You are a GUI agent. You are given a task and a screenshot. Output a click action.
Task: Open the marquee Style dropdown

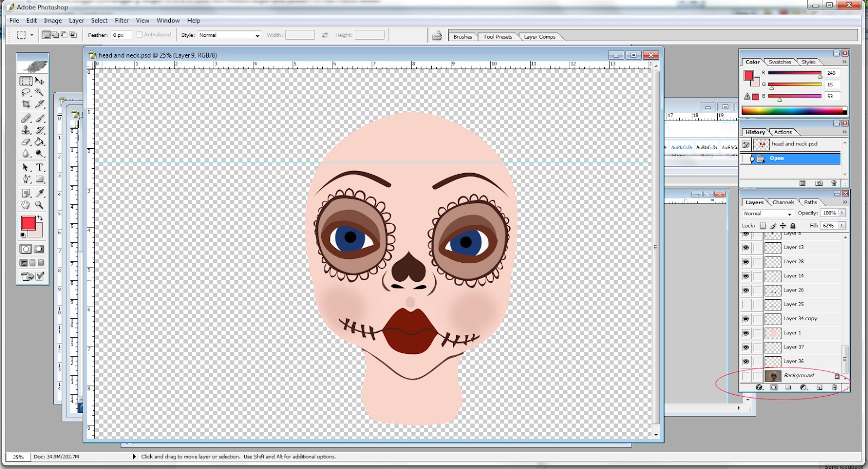pyautogui.click(x=229, y=35)
